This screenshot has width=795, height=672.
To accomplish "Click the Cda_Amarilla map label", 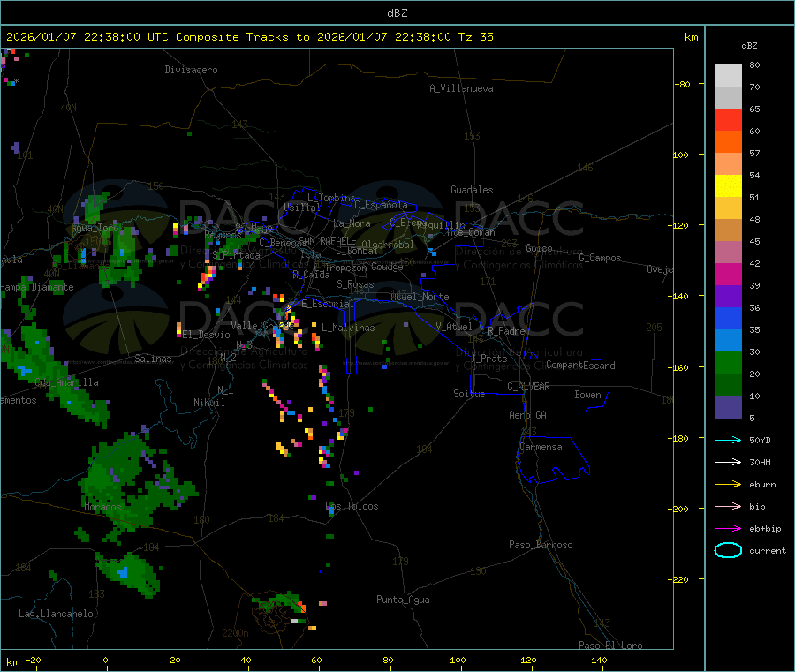I will tap(67, 382).
